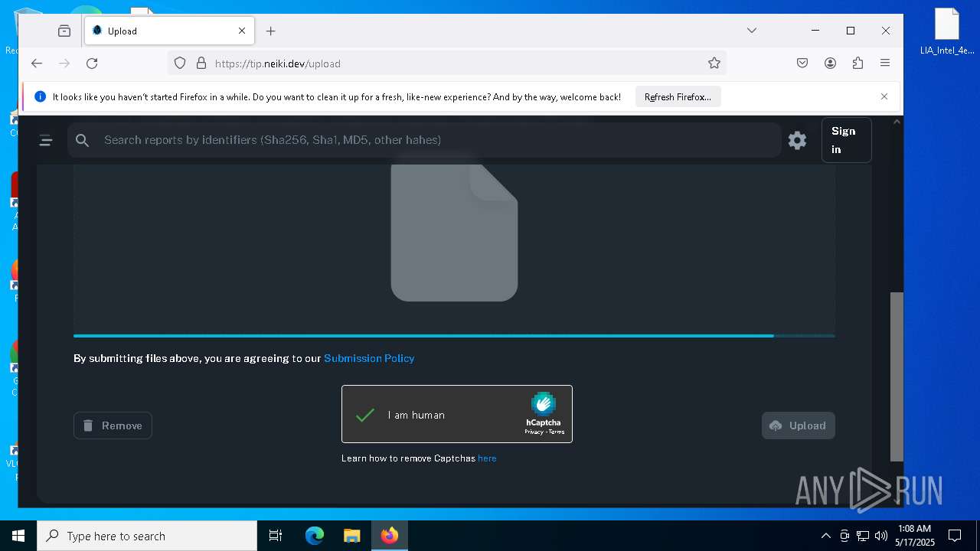Image resolution: width=980 pixels, height=551 pixels.
Task: Close the Upload tab
Action: coord(242,31)
